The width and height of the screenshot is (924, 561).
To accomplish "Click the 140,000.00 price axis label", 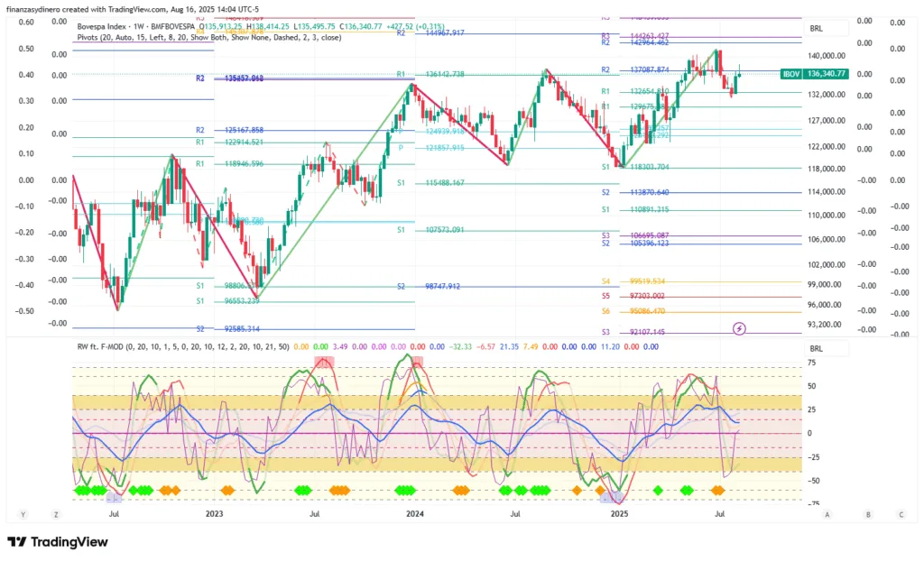I will coord(827,56).
